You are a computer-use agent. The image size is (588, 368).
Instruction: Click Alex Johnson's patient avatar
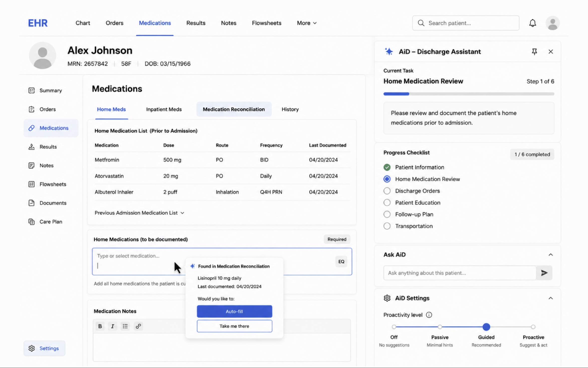coord(42,55)
